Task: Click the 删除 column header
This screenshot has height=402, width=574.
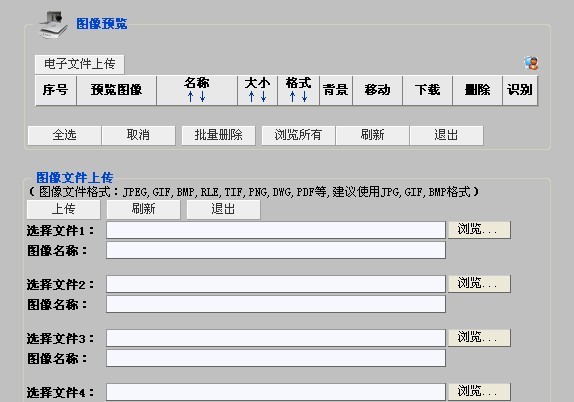Action: [x=477, y=90]
